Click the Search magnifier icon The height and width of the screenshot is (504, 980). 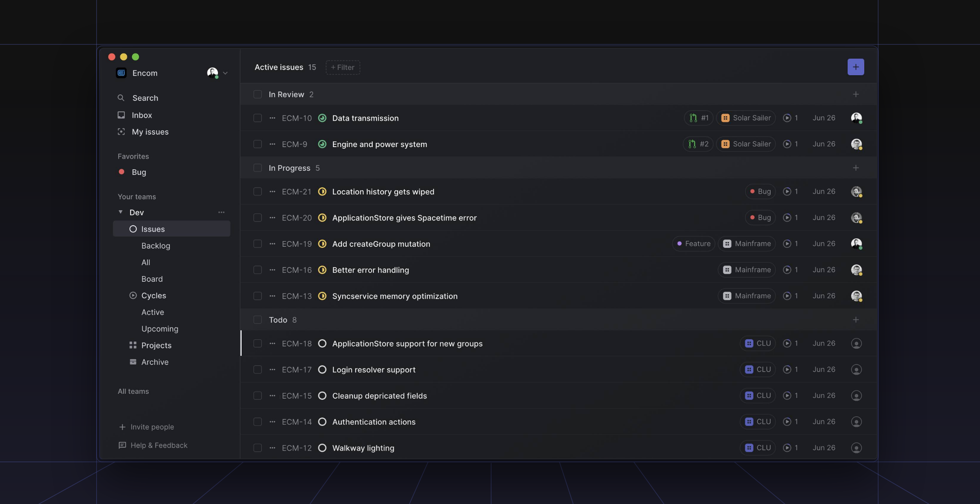121,98
